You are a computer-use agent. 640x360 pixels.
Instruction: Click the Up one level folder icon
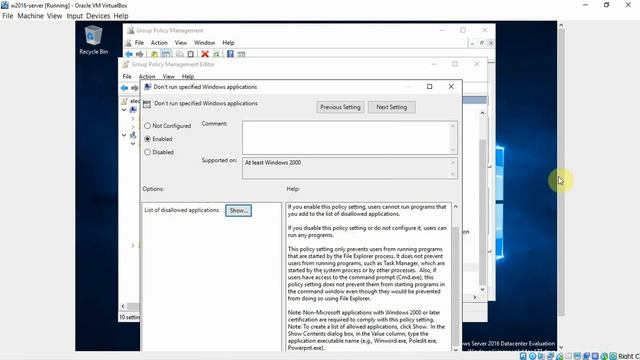[154, 54]
